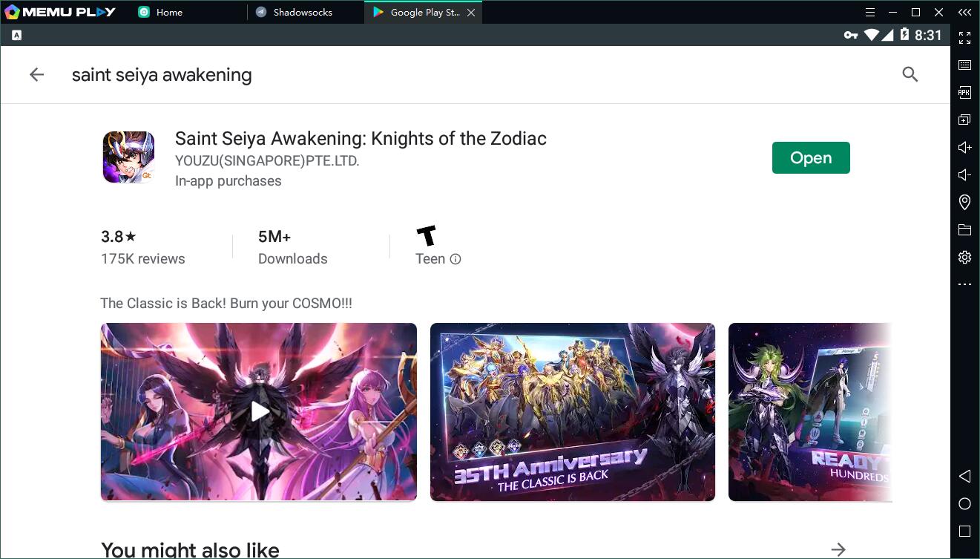Decrease volume using the volume-down icon

tap(964, 174)
